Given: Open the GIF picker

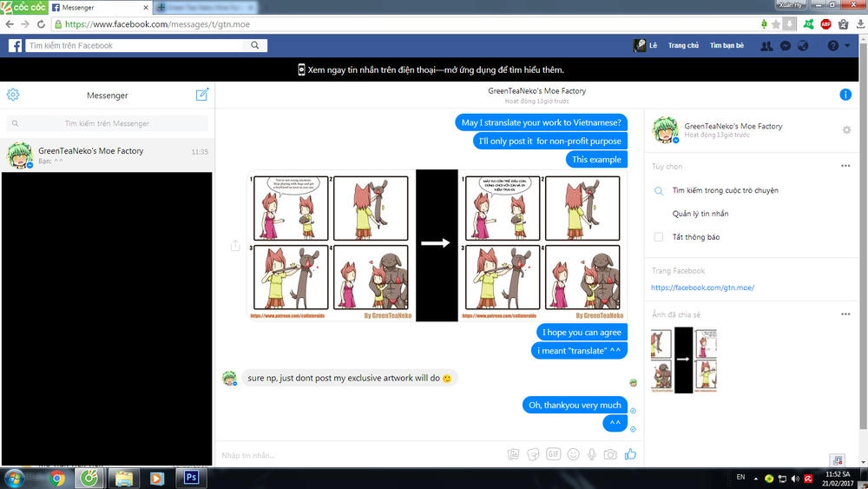Looking at the screenshot, I should pos(553,454).
